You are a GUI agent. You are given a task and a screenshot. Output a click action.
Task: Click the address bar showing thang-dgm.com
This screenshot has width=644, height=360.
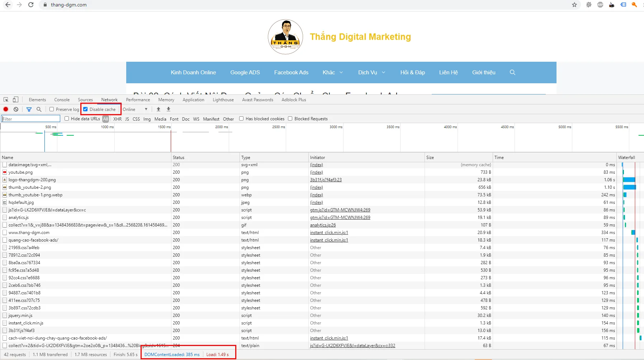[x=69, y=5]
